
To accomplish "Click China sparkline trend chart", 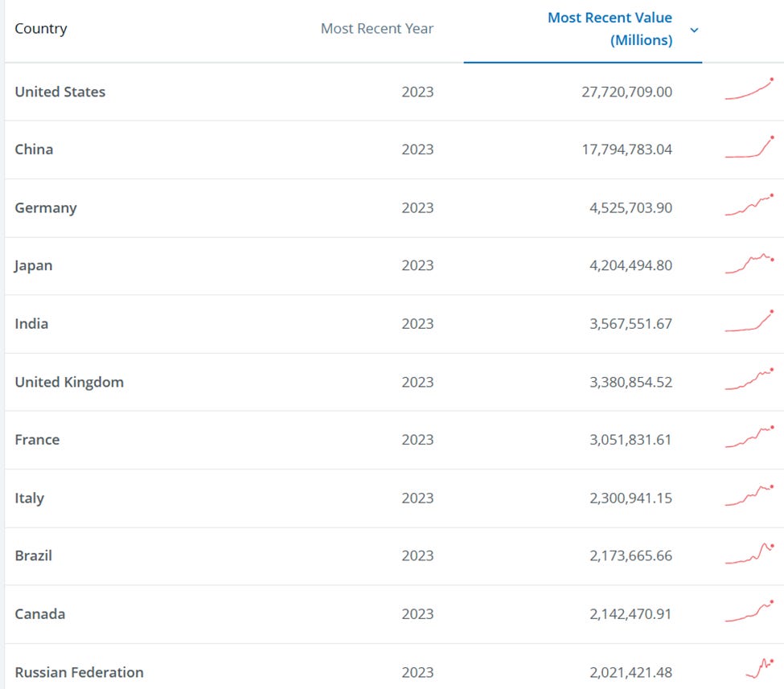I will 749,147.
